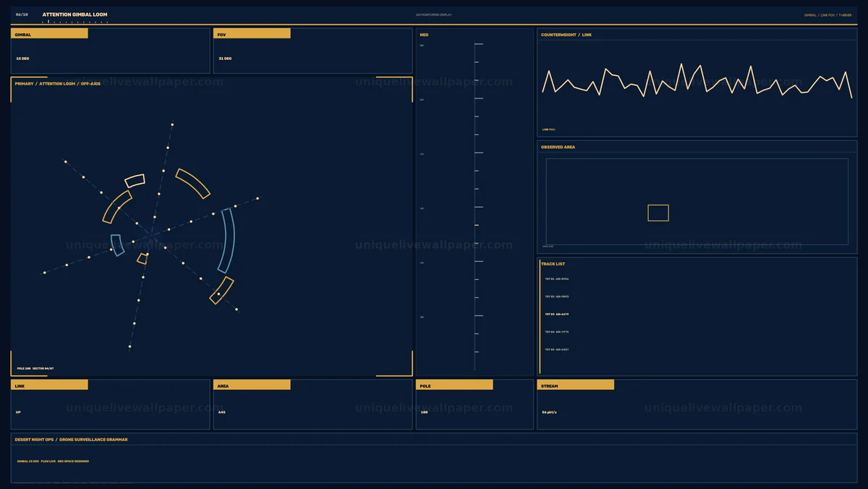Select the POLE panel header tab

[454, 386]
